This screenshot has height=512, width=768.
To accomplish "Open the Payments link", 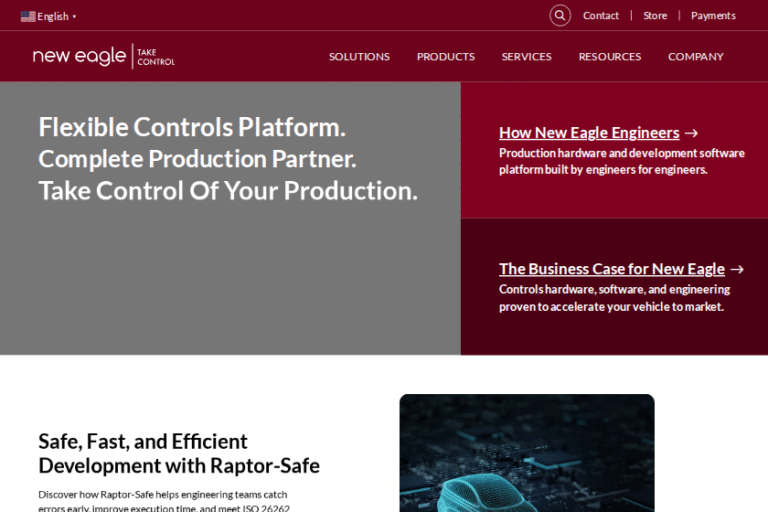I will tap(713, 16).
